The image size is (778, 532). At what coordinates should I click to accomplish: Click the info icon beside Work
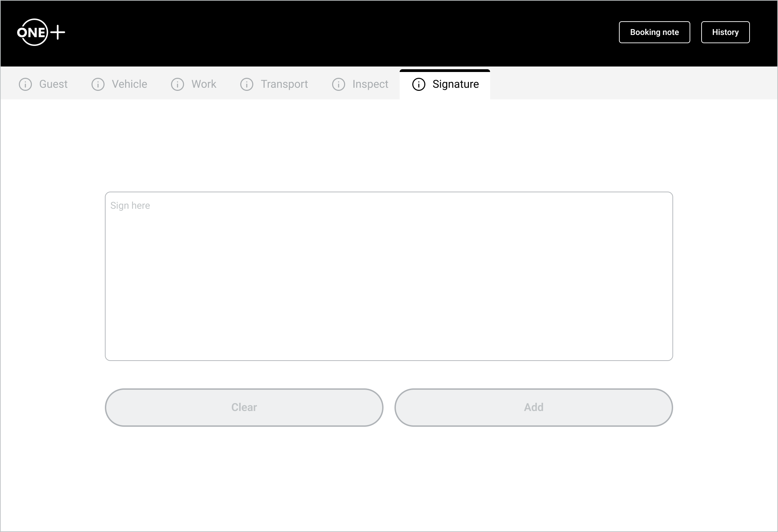(178, 84)
